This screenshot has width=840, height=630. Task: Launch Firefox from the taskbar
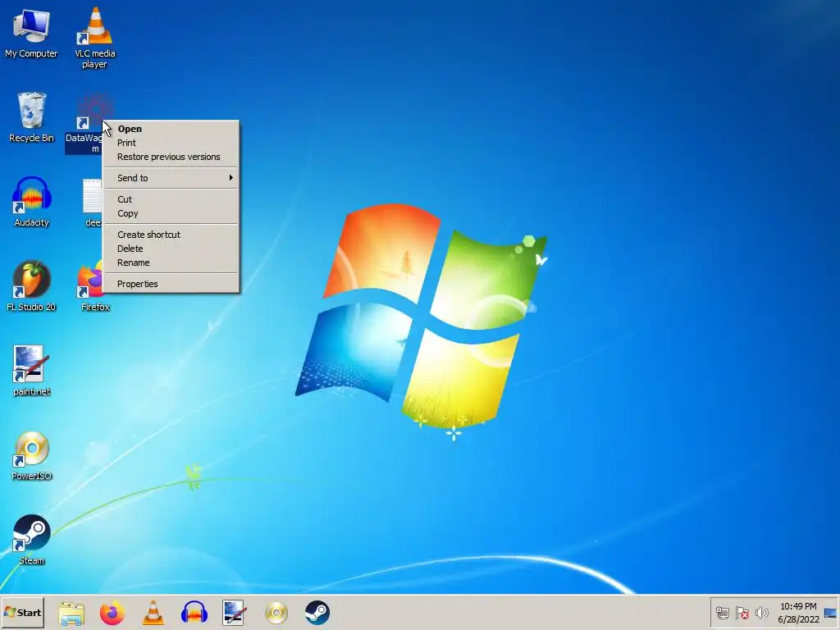112,613
